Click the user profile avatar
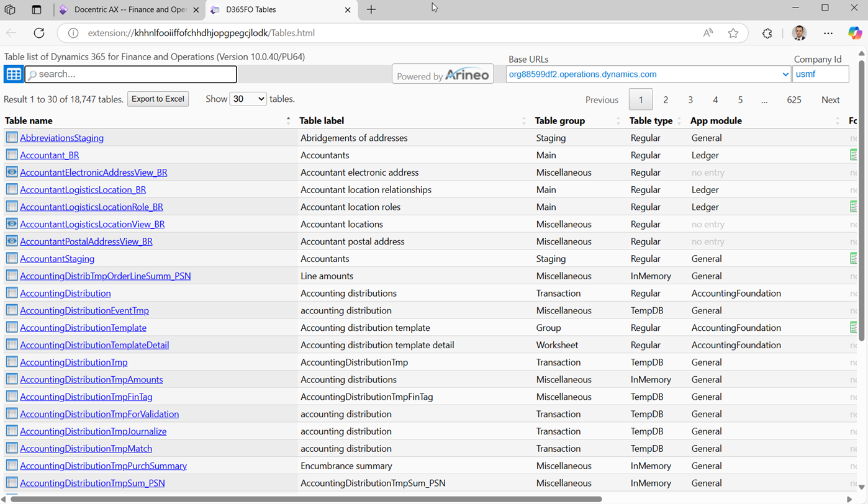 tap(800, 33)
